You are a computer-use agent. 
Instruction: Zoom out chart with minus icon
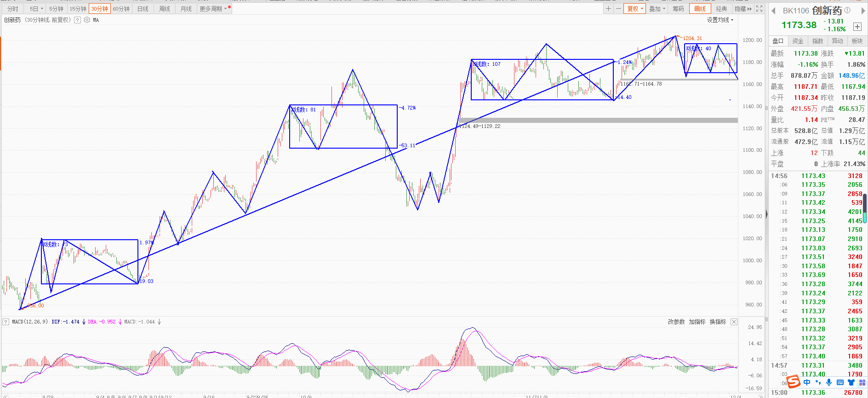tap(618, 9)
